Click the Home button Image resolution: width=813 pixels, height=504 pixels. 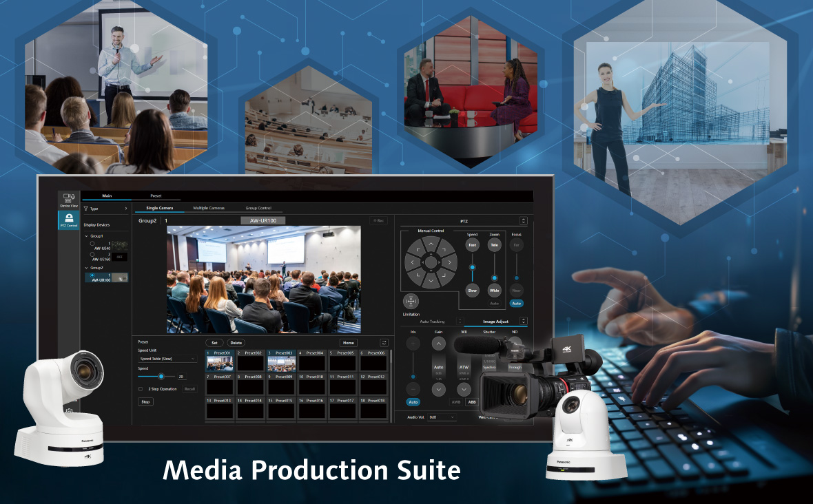[x=349, y=342]
